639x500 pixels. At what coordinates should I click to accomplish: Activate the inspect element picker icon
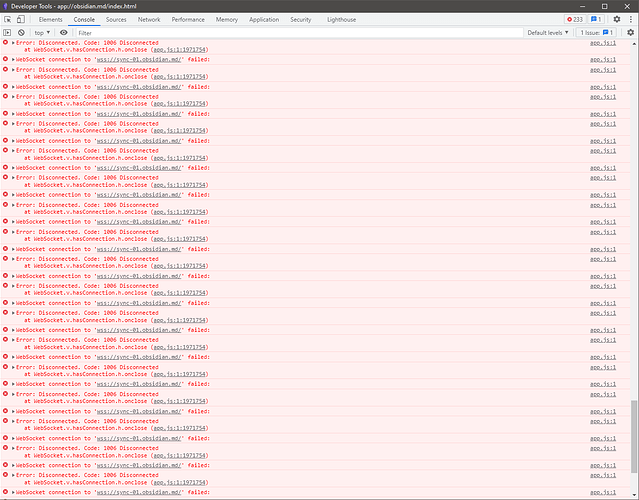coord(7,19)
